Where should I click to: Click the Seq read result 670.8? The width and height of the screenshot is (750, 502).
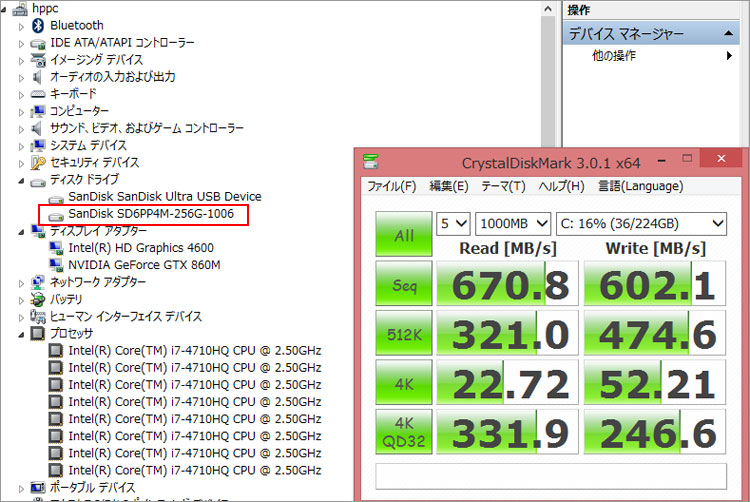(507, 284)
